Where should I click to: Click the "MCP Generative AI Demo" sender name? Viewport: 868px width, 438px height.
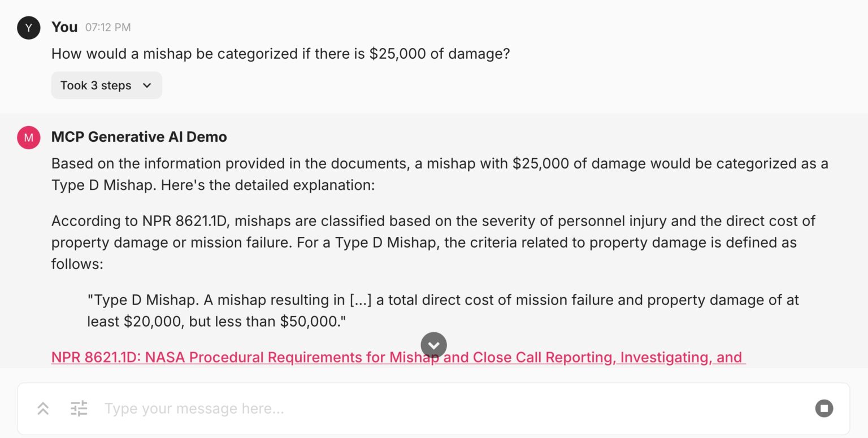[139, 137]
